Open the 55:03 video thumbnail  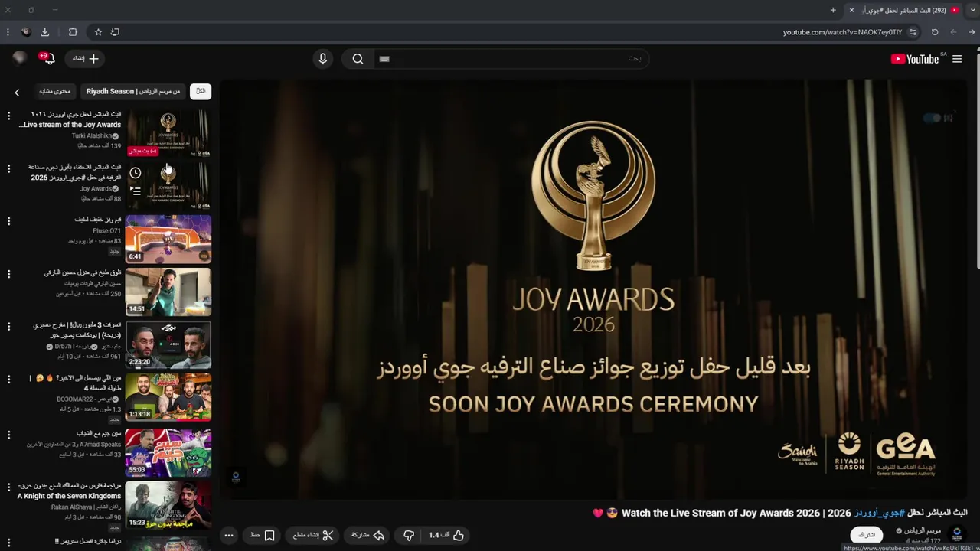pyautogui.click(x=168, y=452)
